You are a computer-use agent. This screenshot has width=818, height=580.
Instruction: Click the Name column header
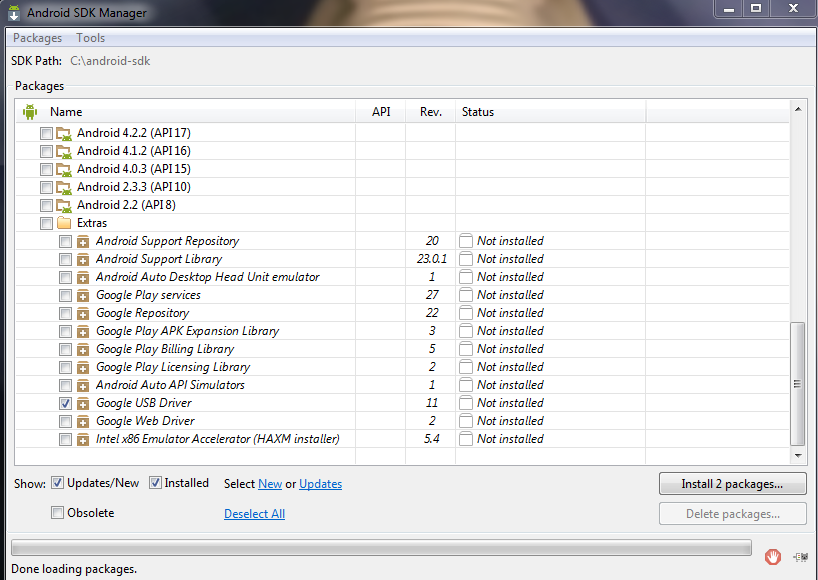(186, 112)
